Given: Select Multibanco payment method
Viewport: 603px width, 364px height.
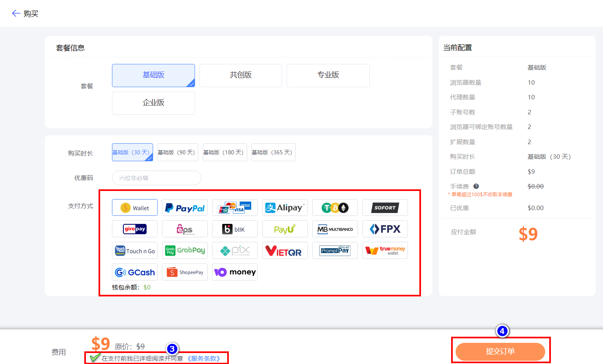Looking at the screenshot, I should click(335, 229).
